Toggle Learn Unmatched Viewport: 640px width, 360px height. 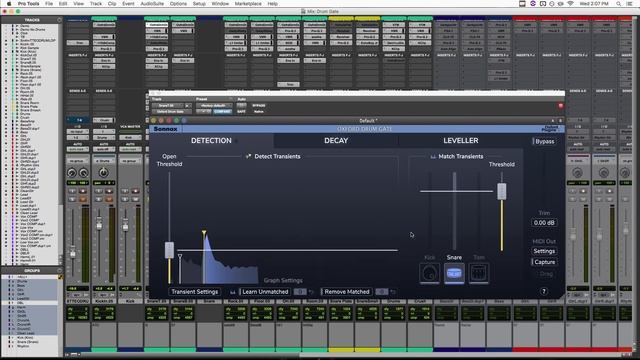[264, 292]
